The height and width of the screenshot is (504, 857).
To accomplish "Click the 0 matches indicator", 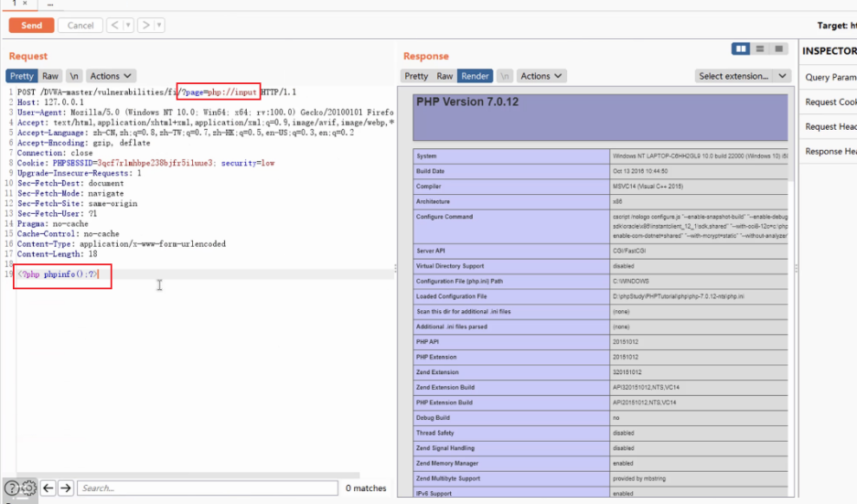I will 366,488.
